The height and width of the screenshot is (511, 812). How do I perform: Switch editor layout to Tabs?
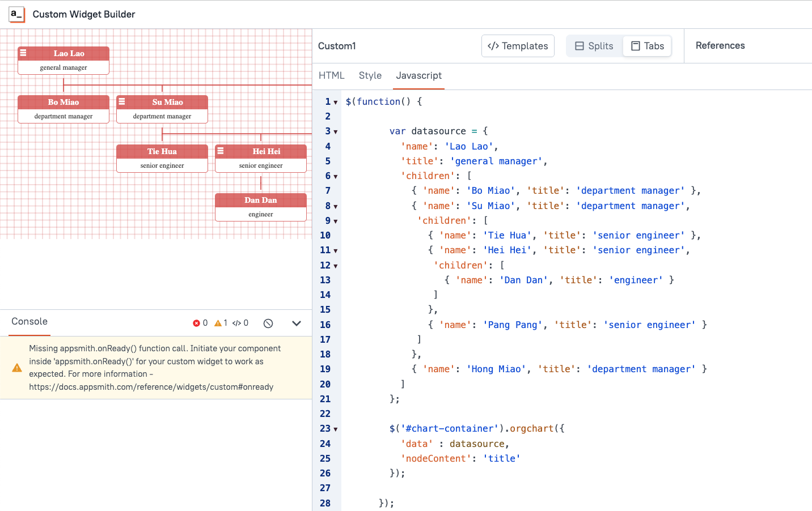648,46
